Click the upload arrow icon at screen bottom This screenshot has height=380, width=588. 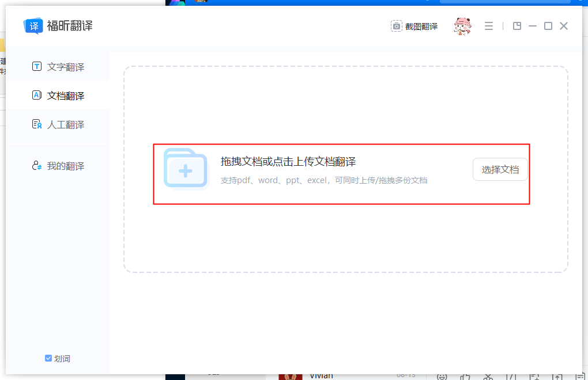click(x=557, y=377)
